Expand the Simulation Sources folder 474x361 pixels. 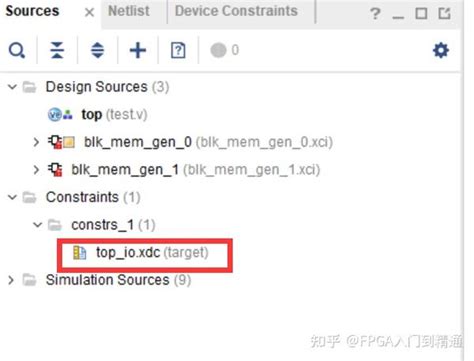point(11,280)
